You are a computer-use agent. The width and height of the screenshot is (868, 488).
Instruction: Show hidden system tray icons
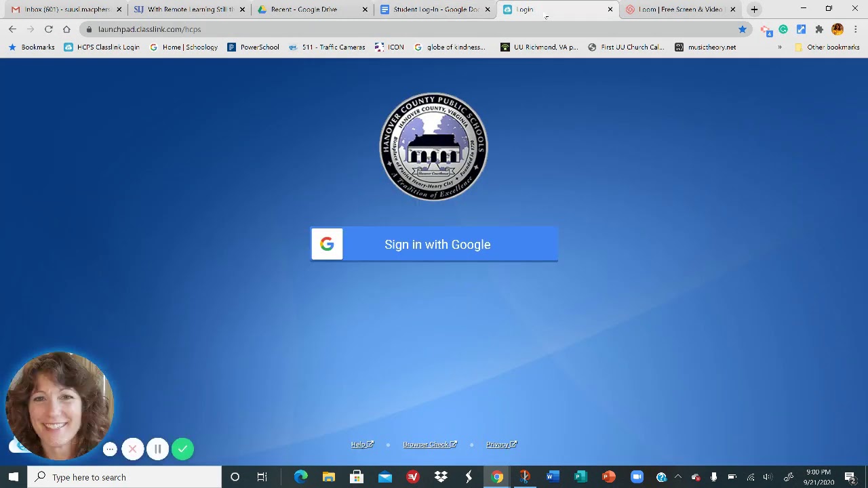(677, 477)
